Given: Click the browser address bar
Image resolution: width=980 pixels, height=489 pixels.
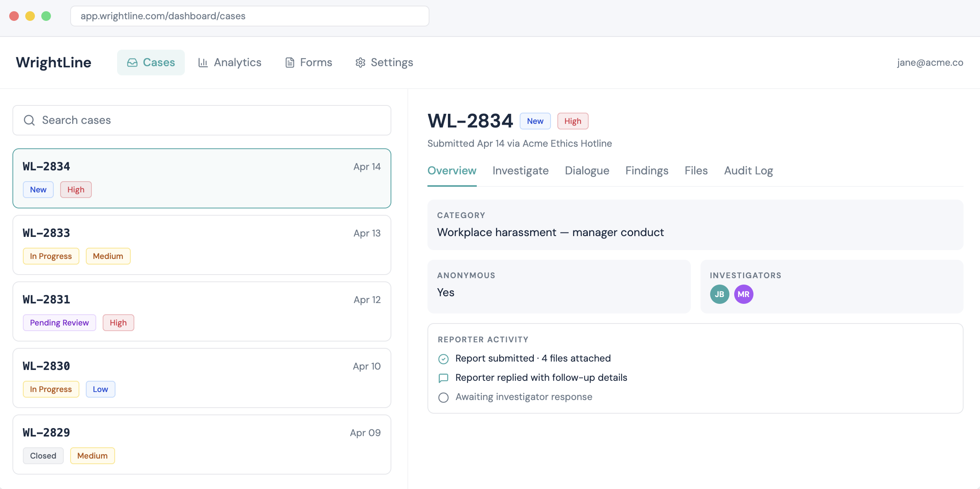Looking at the screenshot, I should [249, 16].
